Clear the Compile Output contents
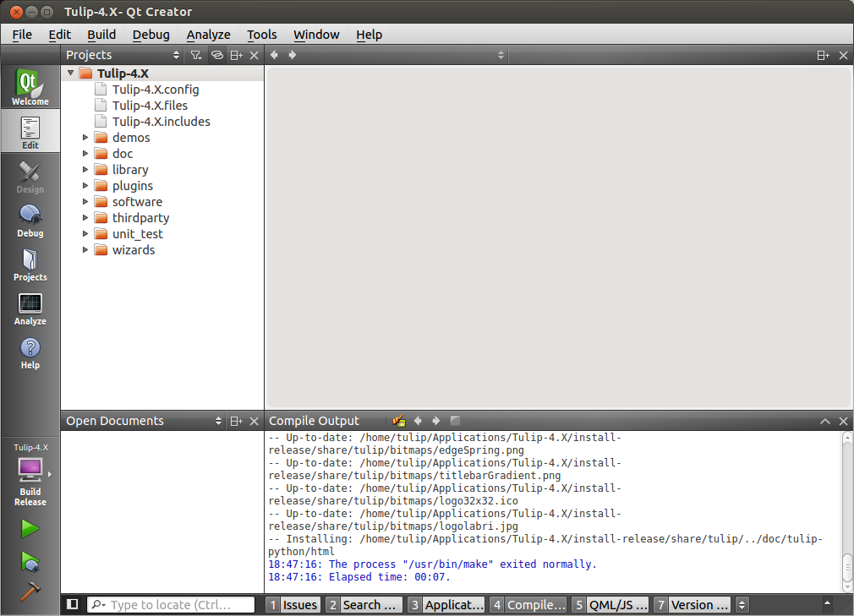The height and width of the screenshot is (616, 854). pyautogui.click(x=399, y=421)
